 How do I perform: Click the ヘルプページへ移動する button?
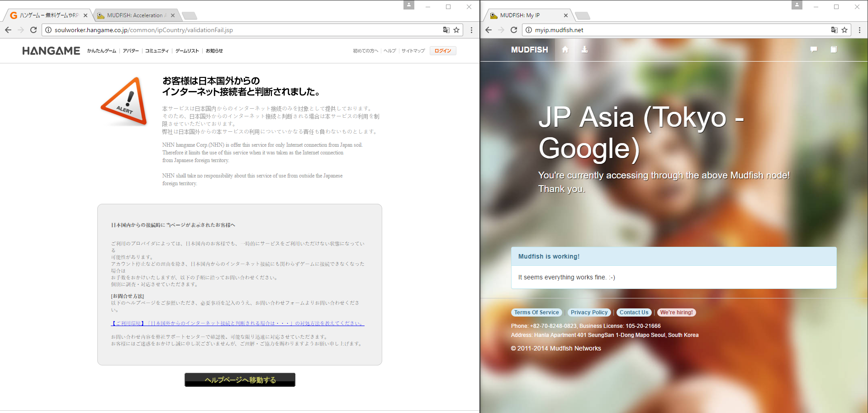[240, 380]
